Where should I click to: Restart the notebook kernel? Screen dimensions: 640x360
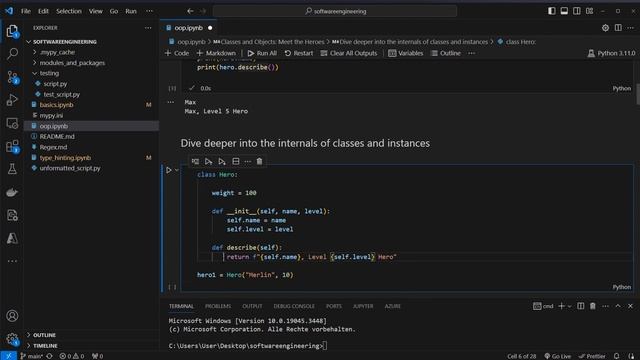pyautogui.click(x=299, y=53)
